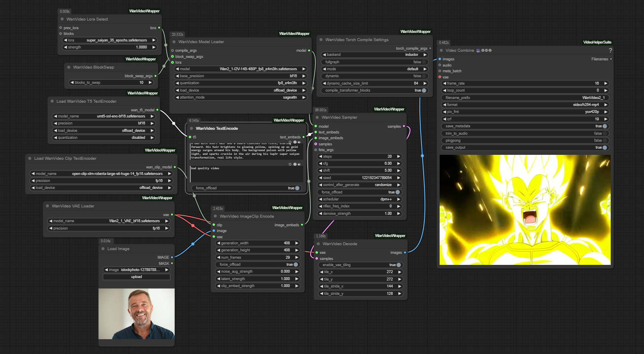Collapse the Video Combine node dot

441,50
